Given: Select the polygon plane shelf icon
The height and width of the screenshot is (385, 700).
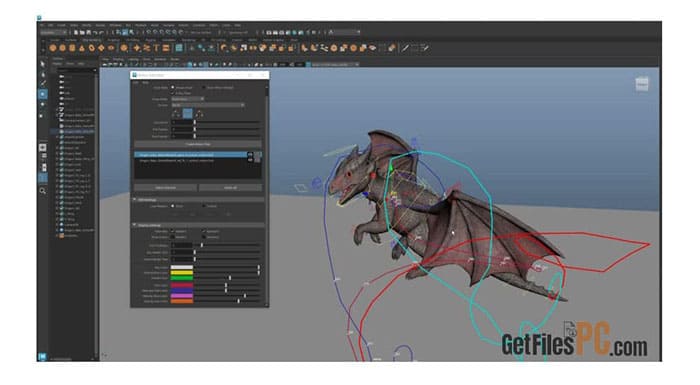Looking at the screenshot, I should [x=102, y=48].
